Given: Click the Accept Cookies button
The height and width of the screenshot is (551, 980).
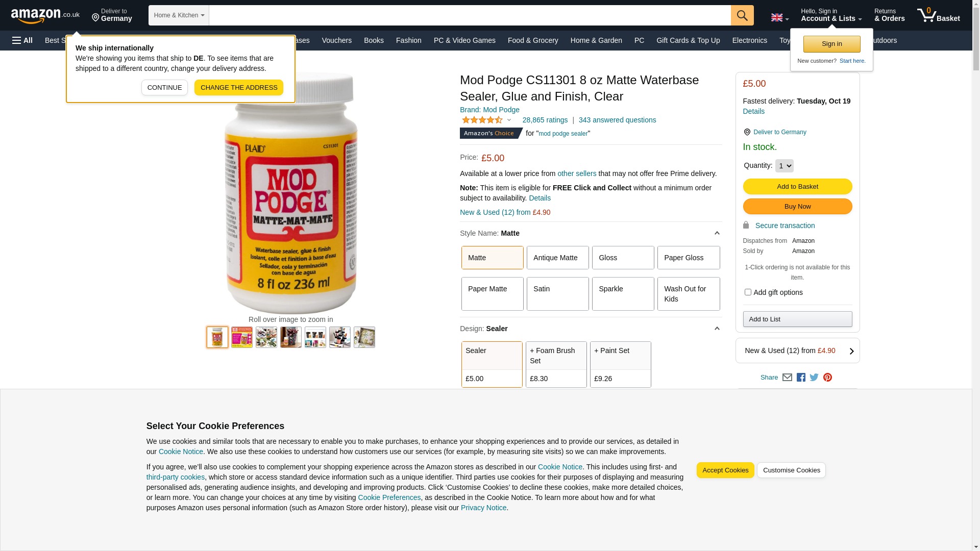Looking at the screenshot, I should [725, 470].
